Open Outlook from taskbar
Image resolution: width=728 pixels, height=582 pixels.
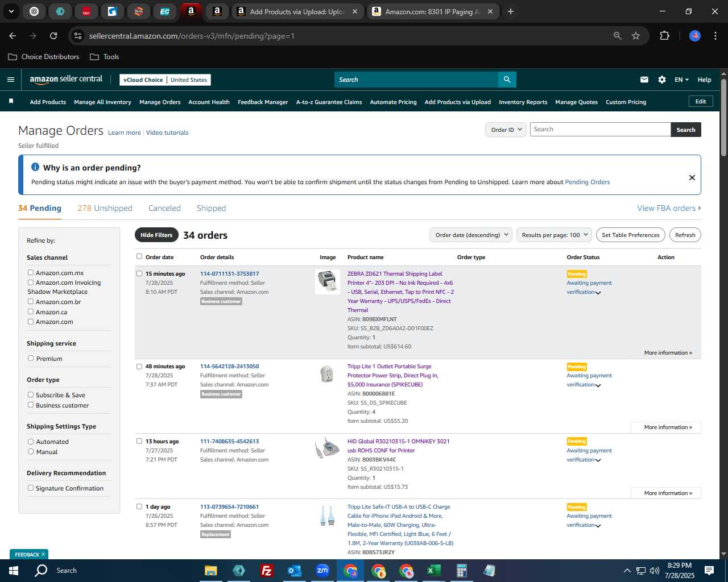click(295, 571)
